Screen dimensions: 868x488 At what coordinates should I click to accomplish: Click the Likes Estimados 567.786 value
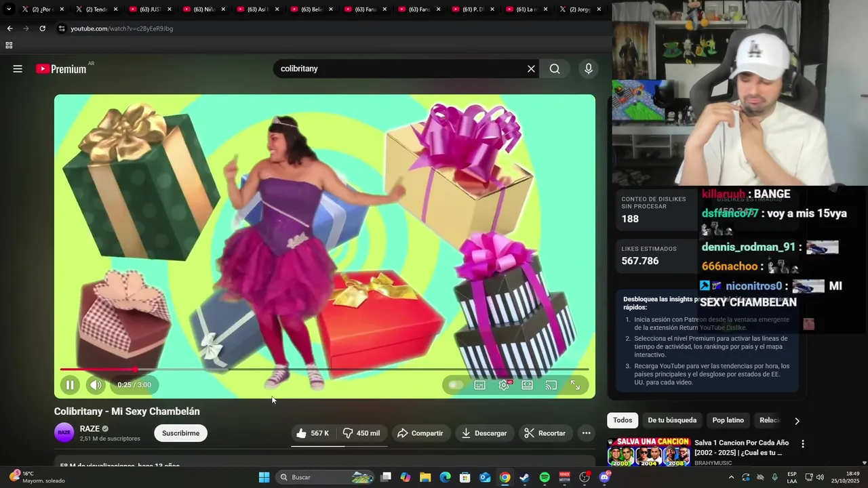(x=640, y=261)
